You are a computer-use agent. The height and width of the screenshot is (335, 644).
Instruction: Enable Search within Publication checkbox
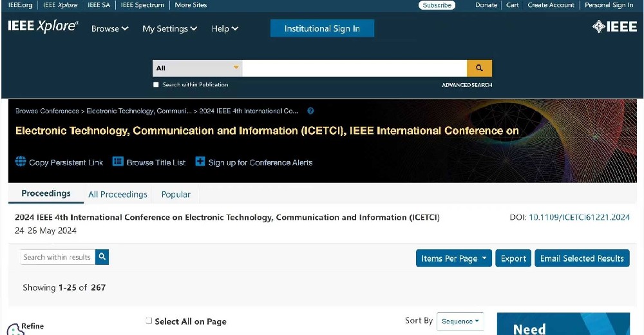156,85
